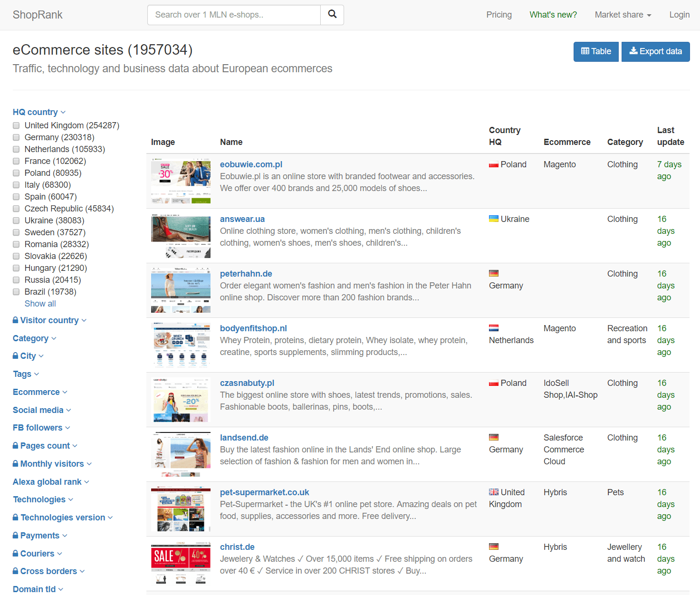The height and width of the screenshot is (595, 700).
Task: Expand the Category filter section
Action: tap(34, 338)
